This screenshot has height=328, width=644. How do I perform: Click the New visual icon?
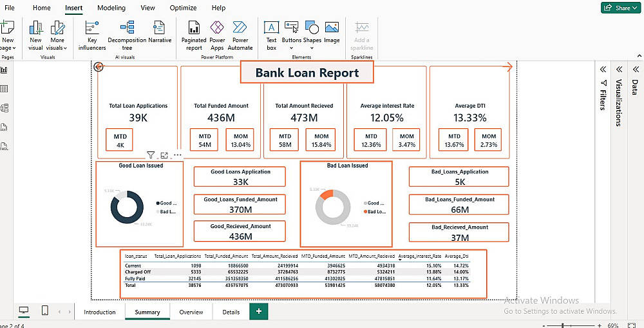click(35, 35)
